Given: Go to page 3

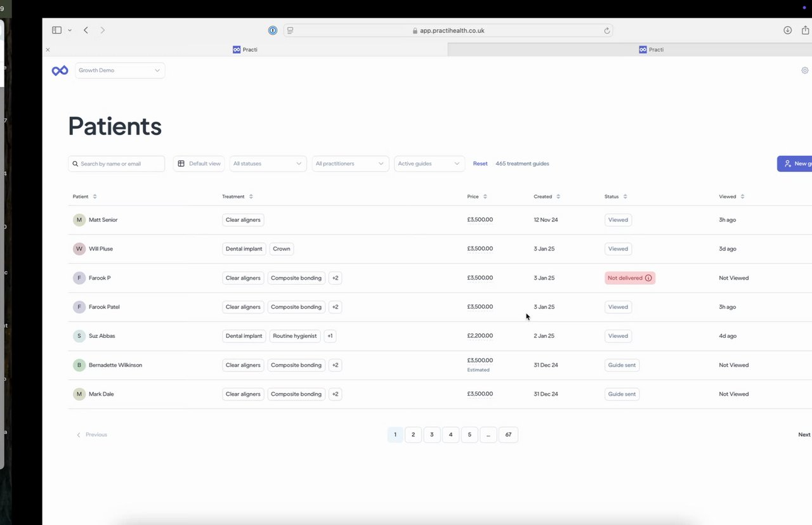Looking at the screenshot, I should (x=432, y=434).
